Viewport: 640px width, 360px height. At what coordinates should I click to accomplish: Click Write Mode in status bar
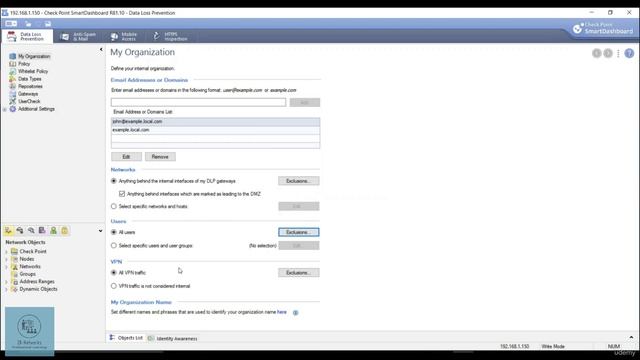coord(553,346)
